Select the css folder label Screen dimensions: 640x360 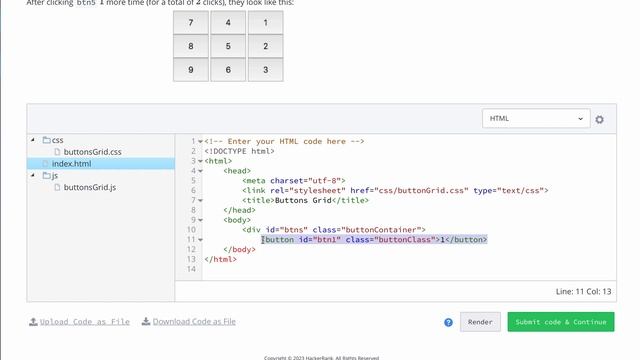point(58,140)
